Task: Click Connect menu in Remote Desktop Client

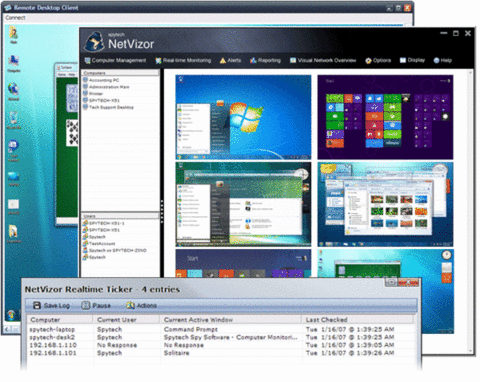Action: (x=15, y=18)
